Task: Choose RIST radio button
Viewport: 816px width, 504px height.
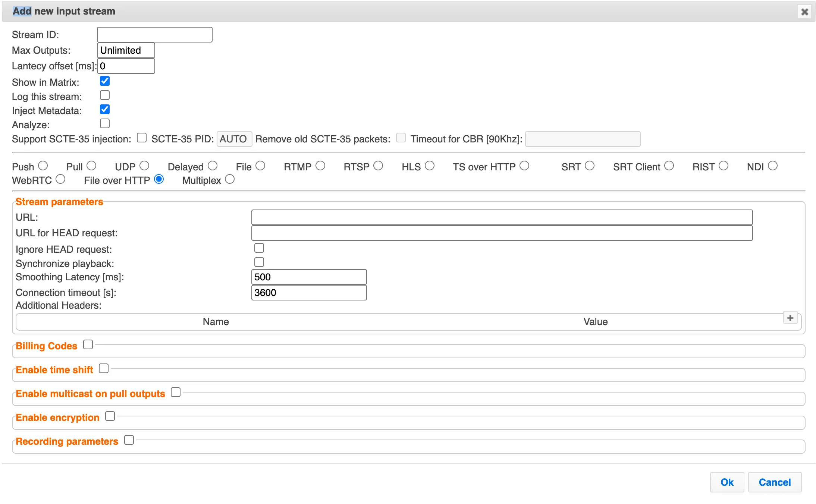Action: click(724, 166)
